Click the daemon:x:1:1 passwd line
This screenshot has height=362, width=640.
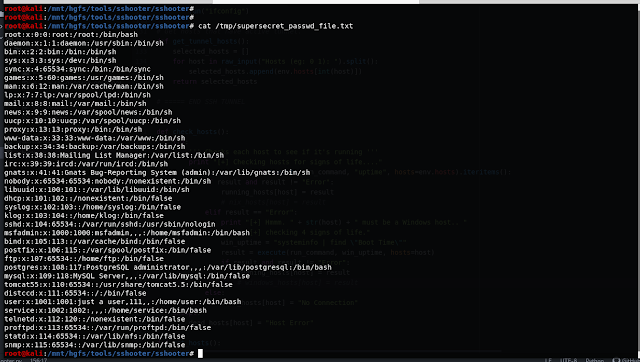point(84,43)
